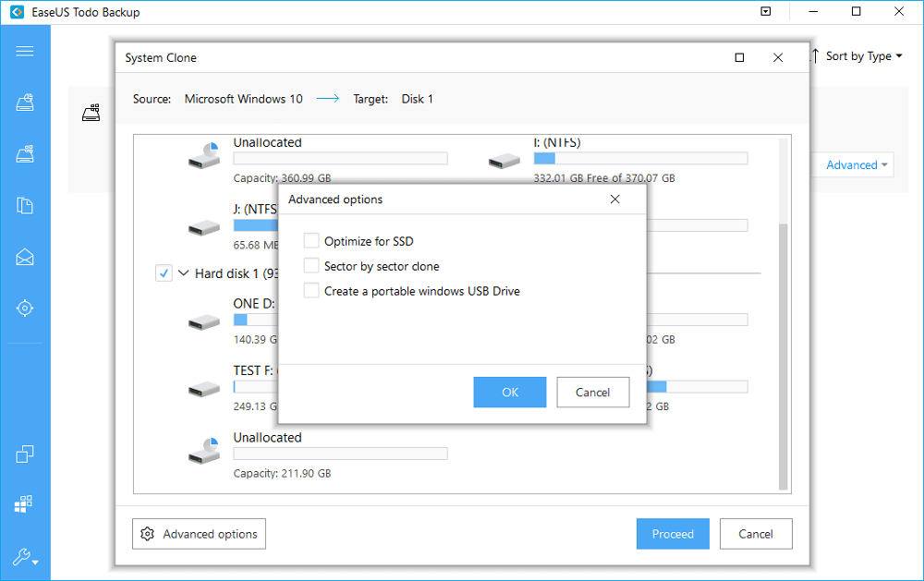Collapse the Hard disk 1 tree entry
The width and height of the screenshot is (924, 581).
(183, 273)
